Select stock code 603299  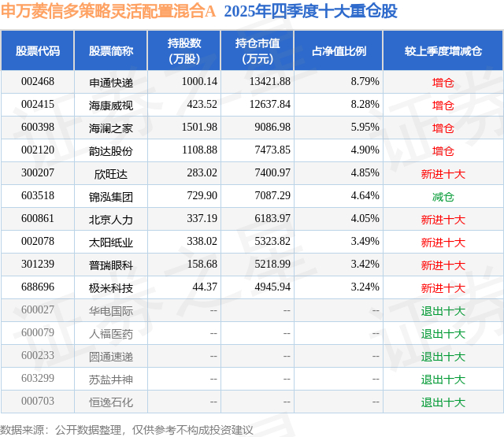(38, 378)
